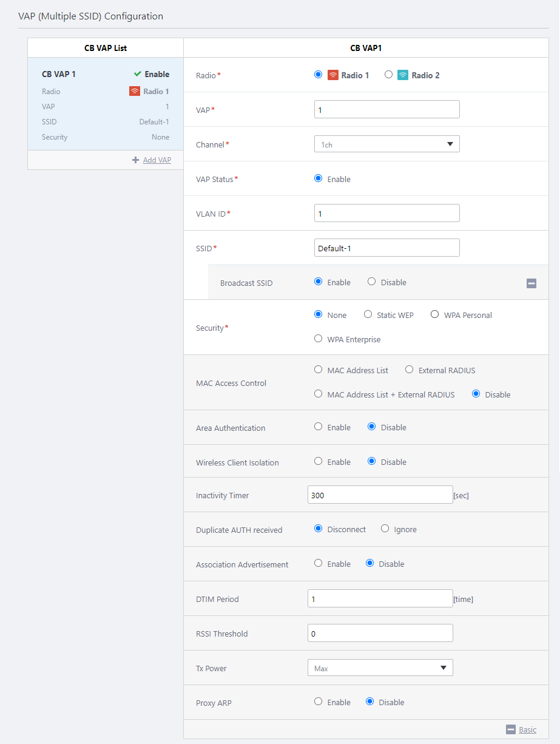Click the plus icon beside Add VAP
Image resolution: width=560 pixels, height=744 pixels.
point(135,160)
